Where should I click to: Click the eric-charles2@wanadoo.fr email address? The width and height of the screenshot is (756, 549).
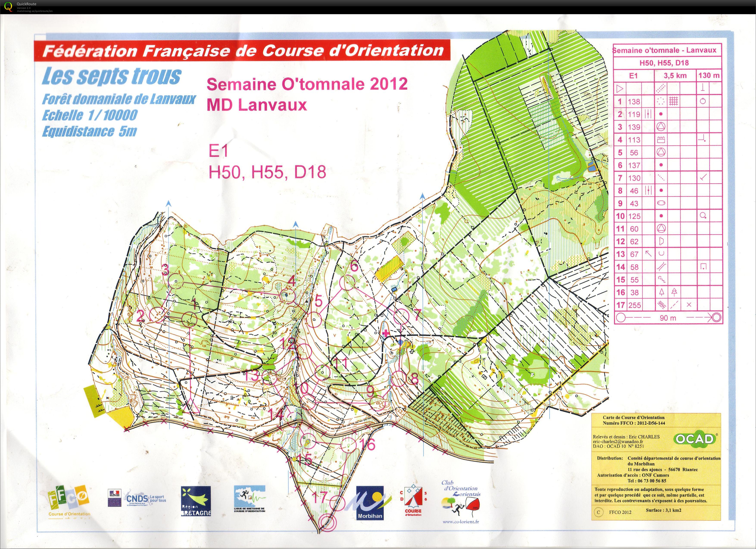618,442
